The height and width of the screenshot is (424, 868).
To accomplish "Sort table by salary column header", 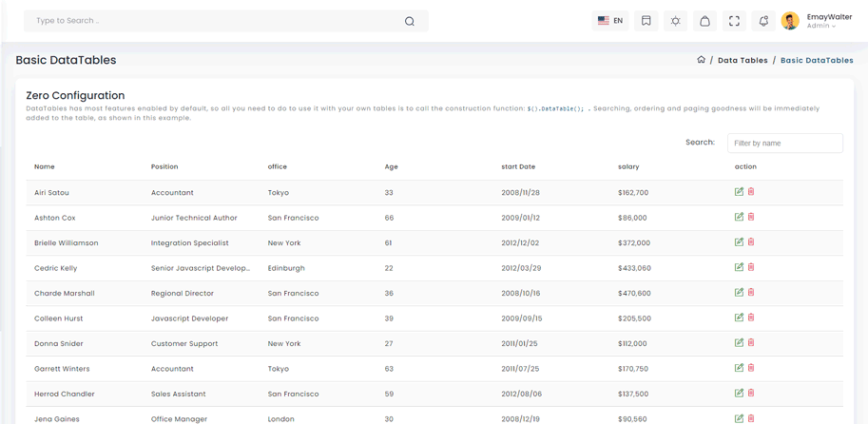I will coord(628,167).
